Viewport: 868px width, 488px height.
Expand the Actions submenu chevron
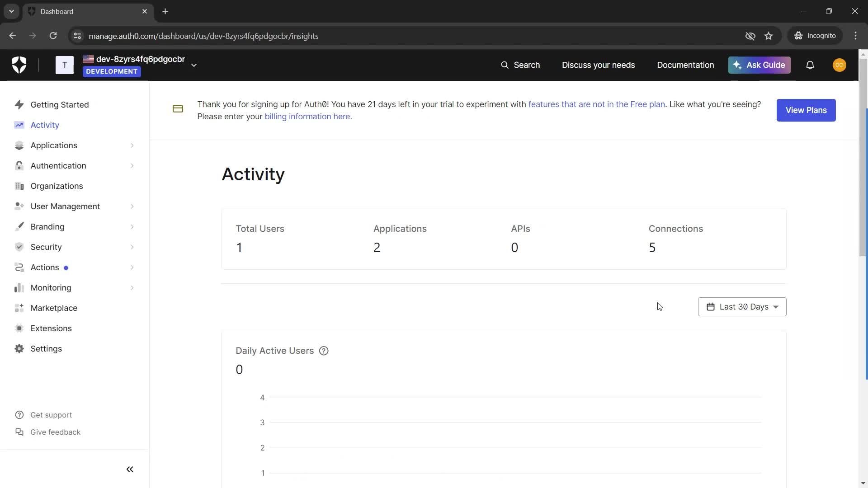pos(132,267)
